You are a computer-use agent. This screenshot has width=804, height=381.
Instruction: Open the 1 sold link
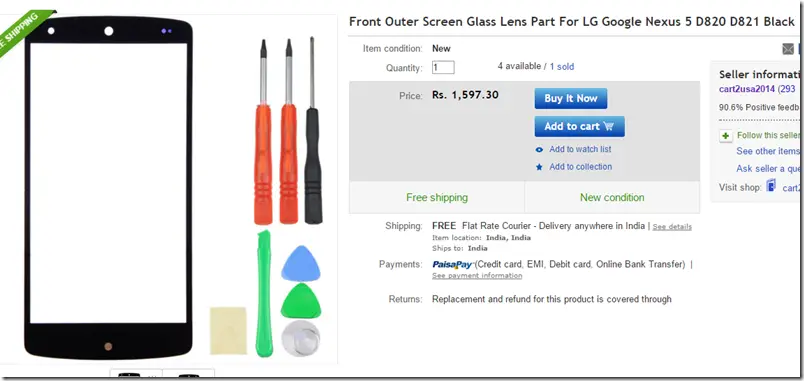562,67
